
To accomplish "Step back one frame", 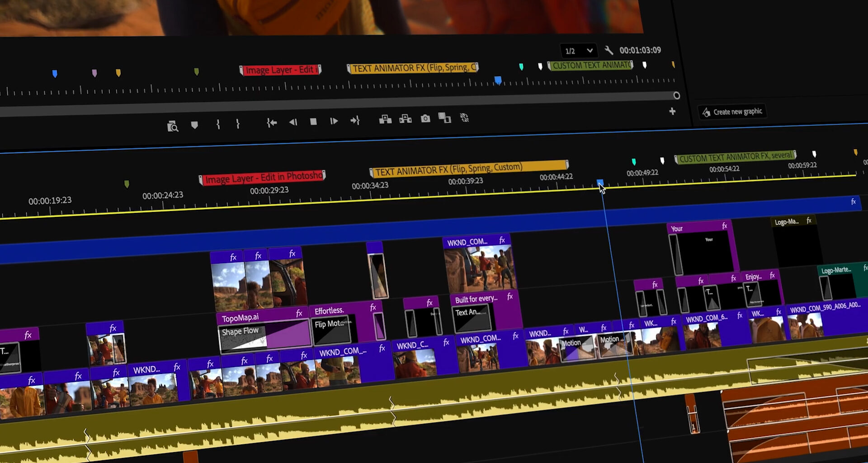I will (x=293, y=122).
